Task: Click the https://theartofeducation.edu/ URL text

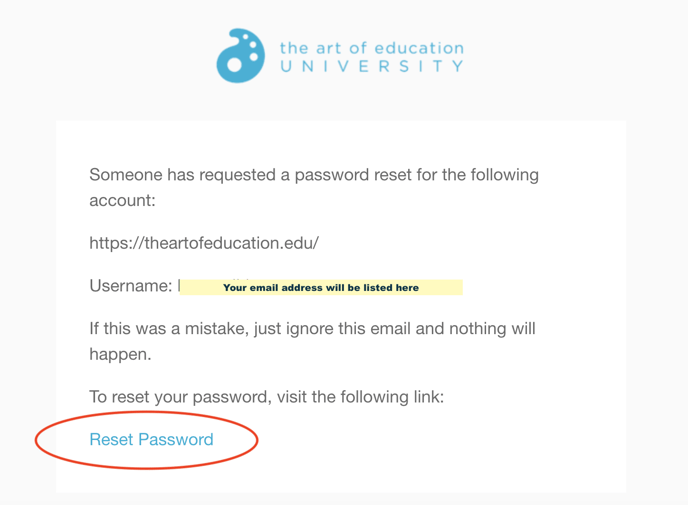Action: pos(204,243)
